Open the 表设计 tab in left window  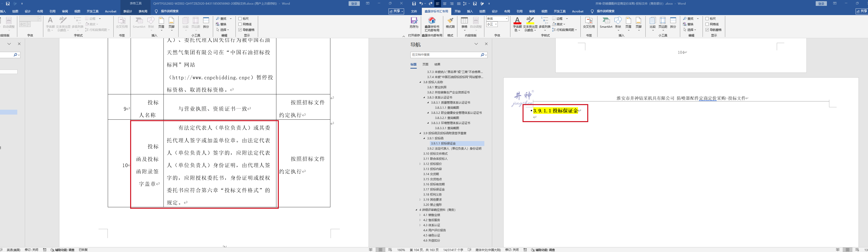pos(128,11)
